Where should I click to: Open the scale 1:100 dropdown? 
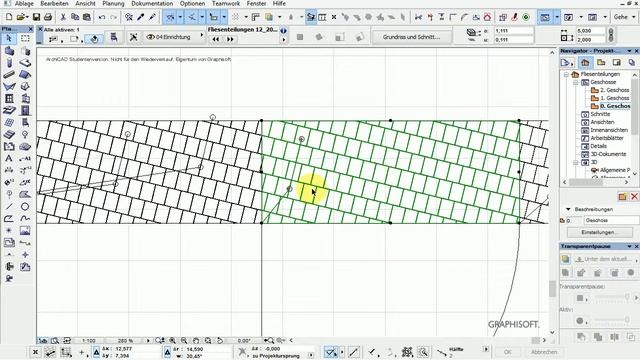(89, 340)
